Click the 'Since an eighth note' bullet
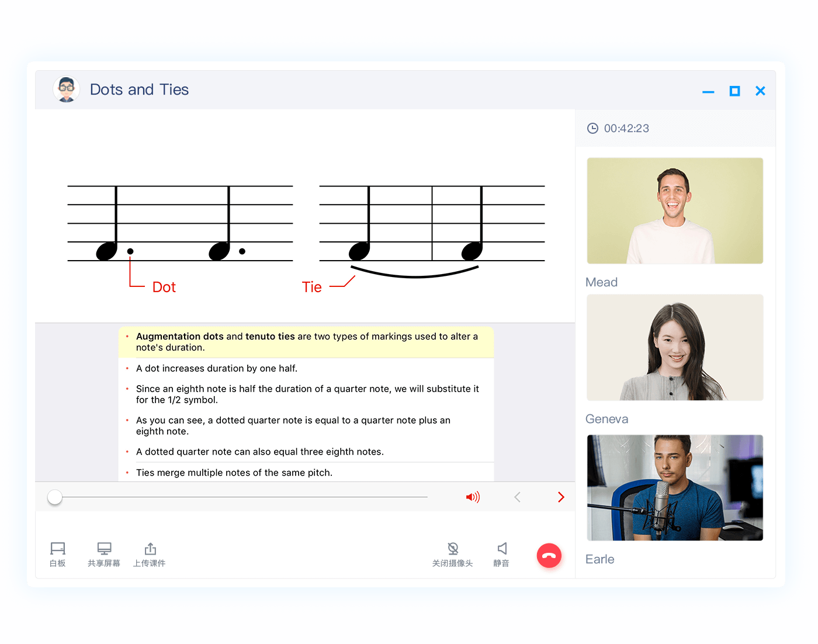 [307, 394]
